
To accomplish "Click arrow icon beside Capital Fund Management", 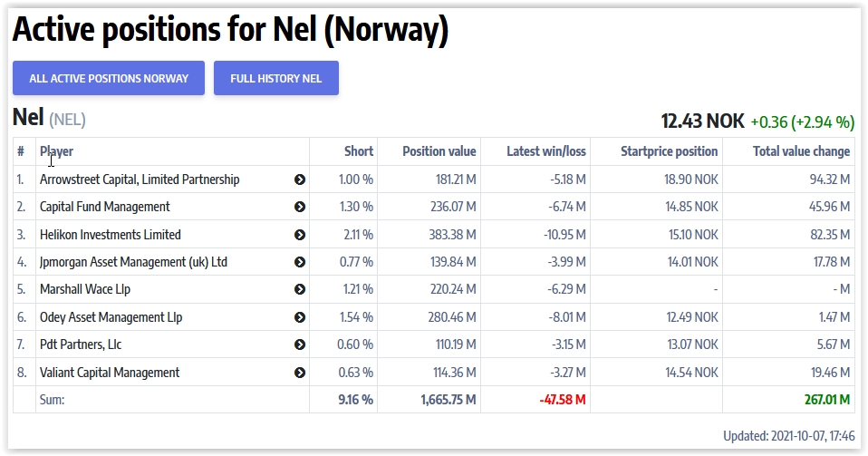I will pyautogui.click(x=300, y=207).
